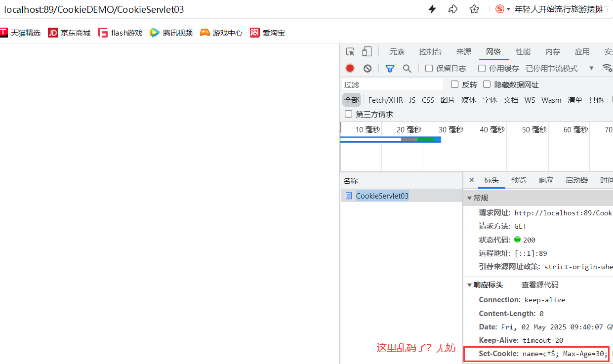Image resolution: width=613 pixels, height=364 pixels.
Task: Enable the 停用缓存 checkbox
Action: tap(482, 68)
